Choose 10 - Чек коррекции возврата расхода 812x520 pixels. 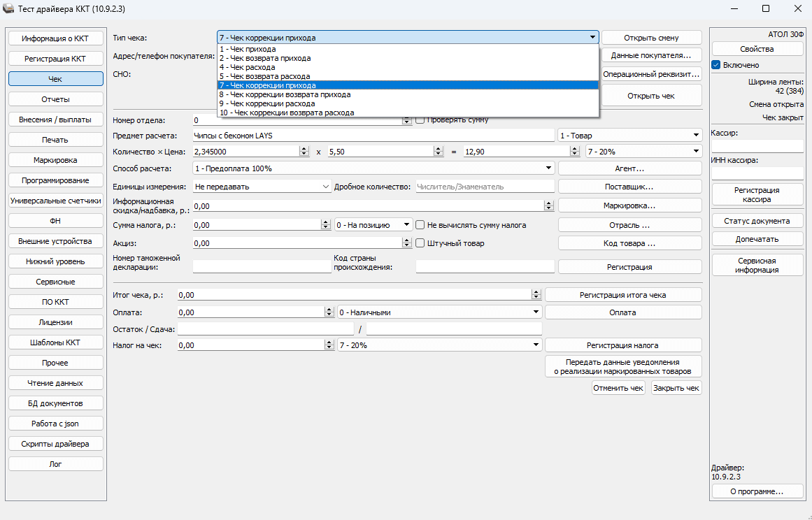click(286, 113)
